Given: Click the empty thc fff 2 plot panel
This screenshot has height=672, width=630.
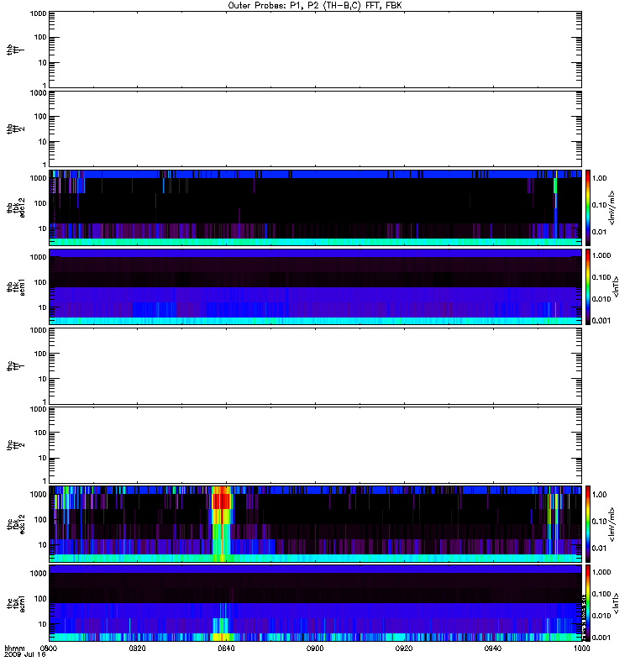Looking at the screenshot, I should [x=315, y=445].
